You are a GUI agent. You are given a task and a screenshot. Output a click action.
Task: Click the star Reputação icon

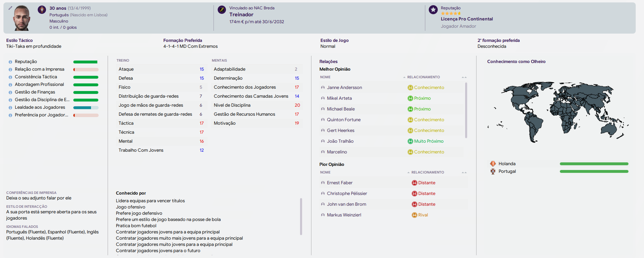tap(433, 10)
